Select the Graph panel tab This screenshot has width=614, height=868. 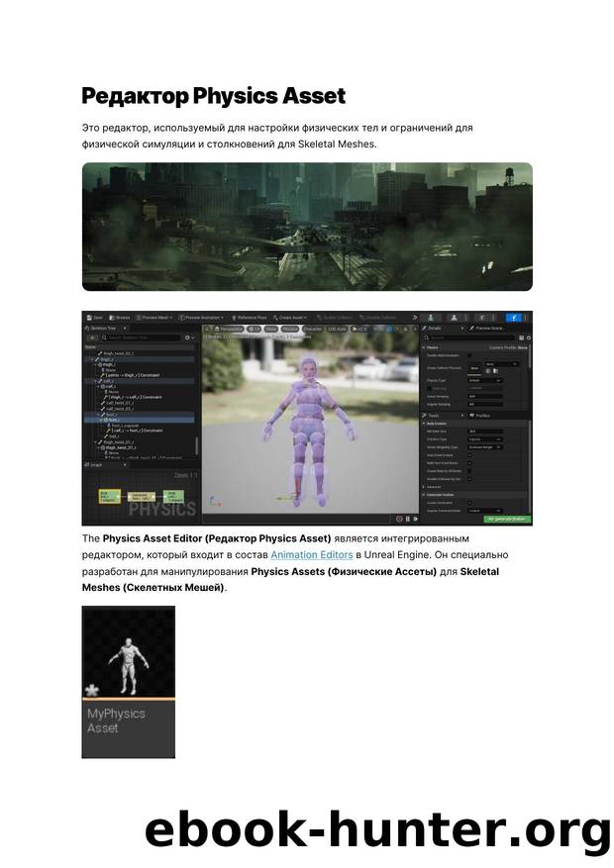point(94,465)
